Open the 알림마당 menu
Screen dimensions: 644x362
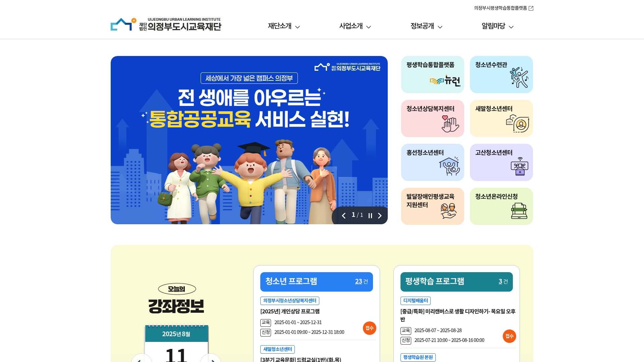coord(497,26)
